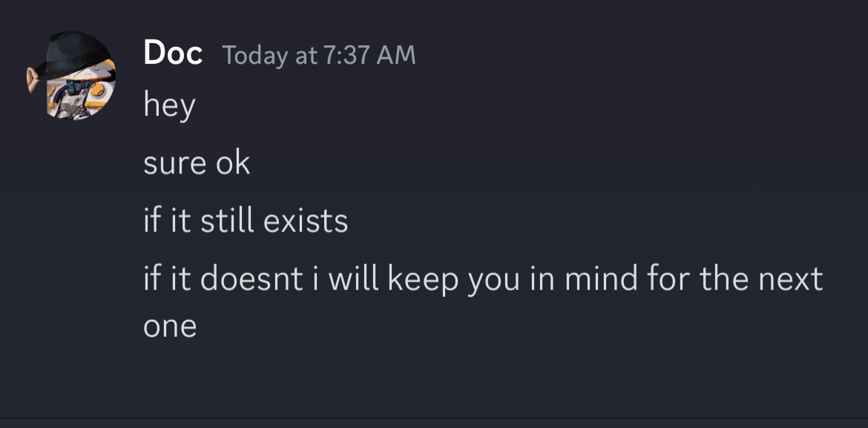Select the "if it still exists" message
Viewport: 868px width, 428px height.
246,221
